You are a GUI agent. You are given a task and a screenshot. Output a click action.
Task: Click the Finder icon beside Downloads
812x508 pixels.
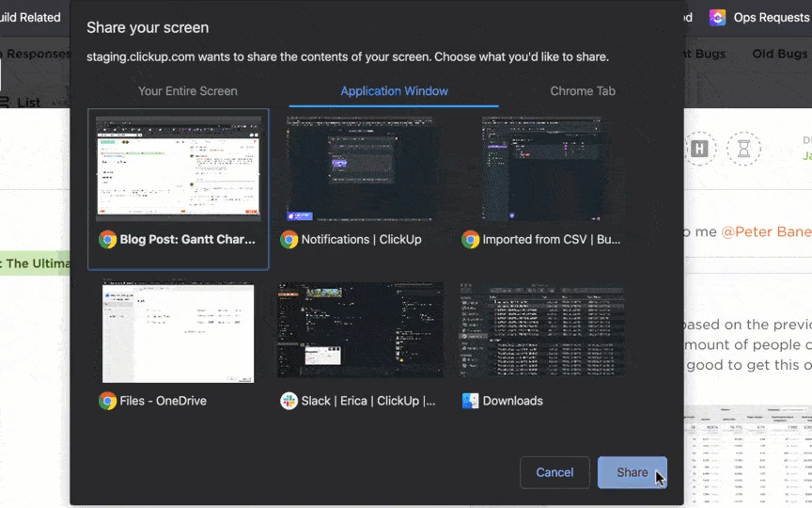(470, 401)
